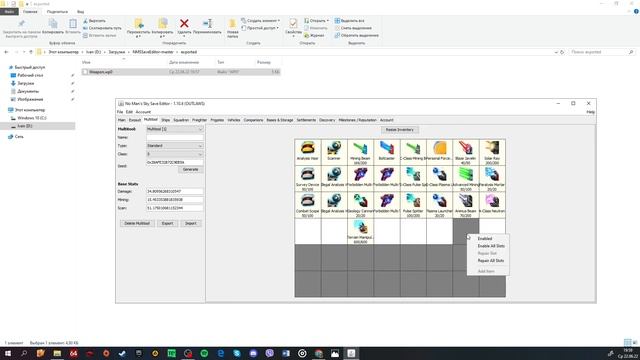Open the Edit menu in Save Editor
Screen dimensions: 640x360
point(129,112)
